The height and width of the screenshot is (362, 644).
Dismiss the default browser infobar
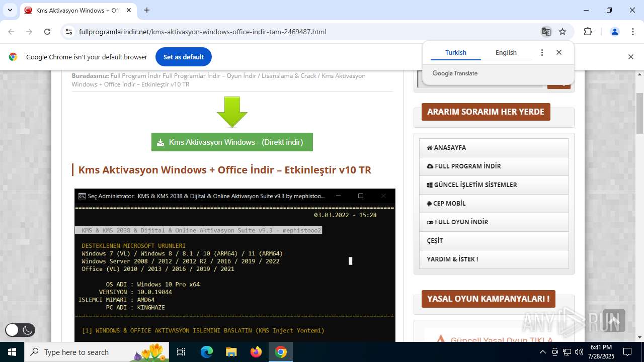point(630,57)
